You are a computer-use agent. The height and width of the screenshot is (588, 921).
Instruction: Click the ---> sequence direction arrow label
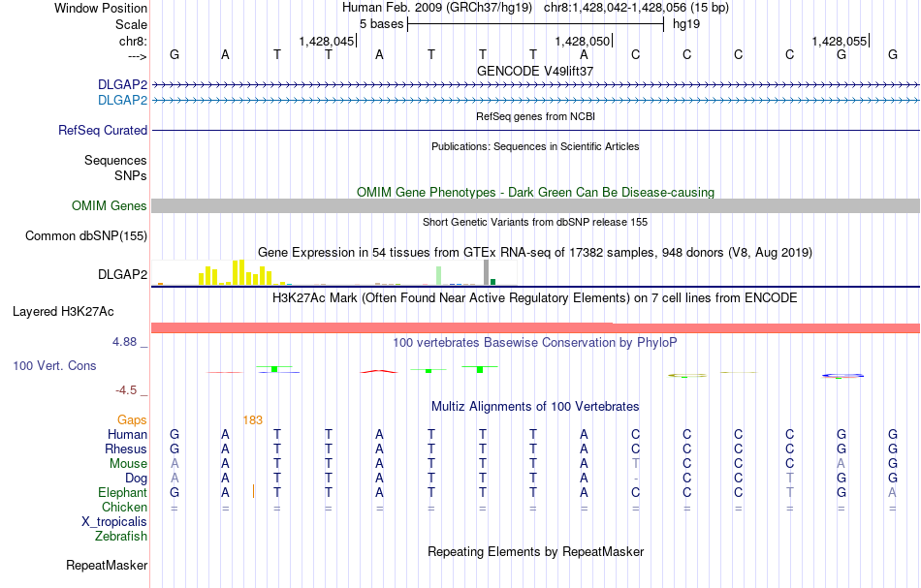click(137, 56)
